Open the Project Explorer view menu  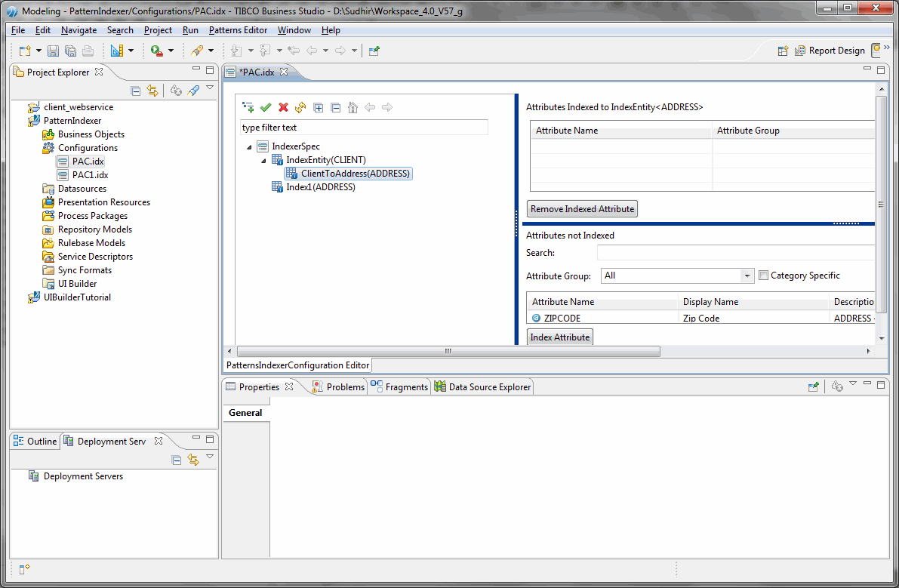(210, 88)
